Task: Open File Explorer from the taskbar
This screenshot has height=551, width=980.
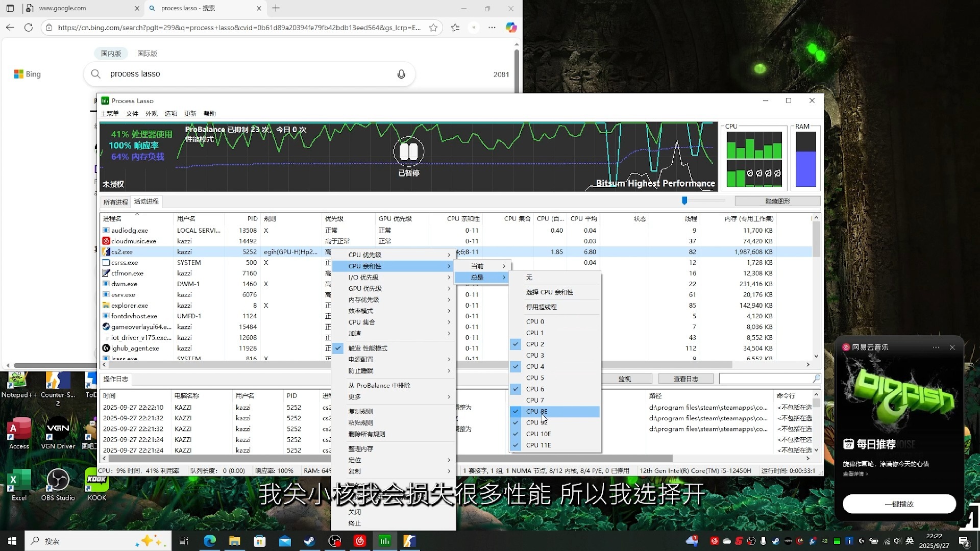Action: [234, 541]
